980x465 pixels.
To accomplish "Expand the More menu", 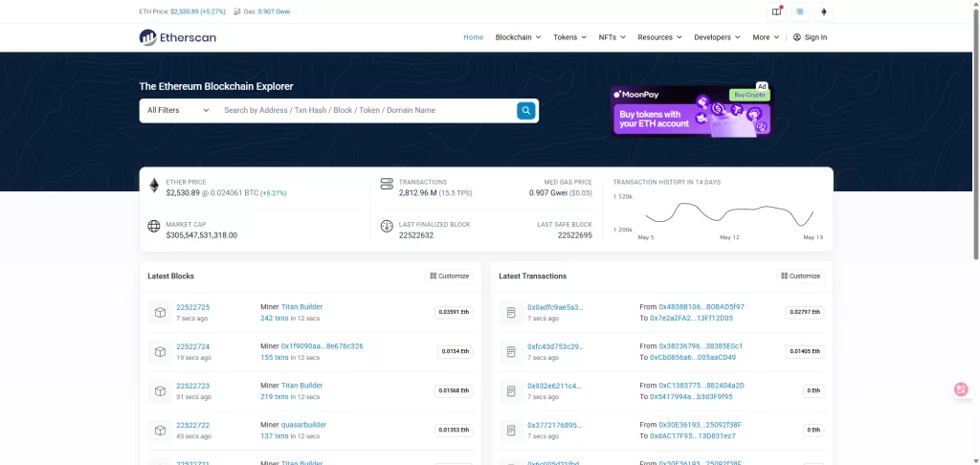I will 766,37.
